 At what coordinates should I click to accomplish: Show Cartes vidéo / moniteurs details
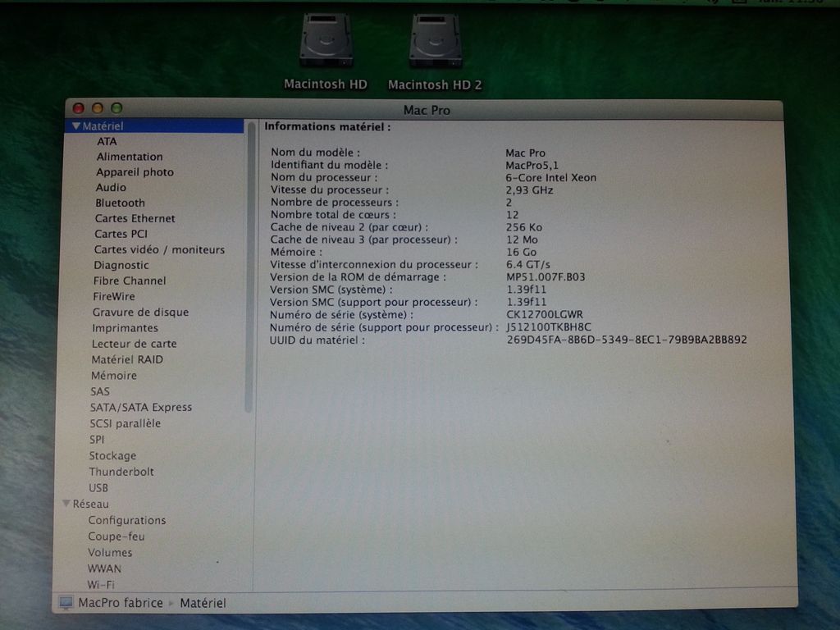click(159, 249)
